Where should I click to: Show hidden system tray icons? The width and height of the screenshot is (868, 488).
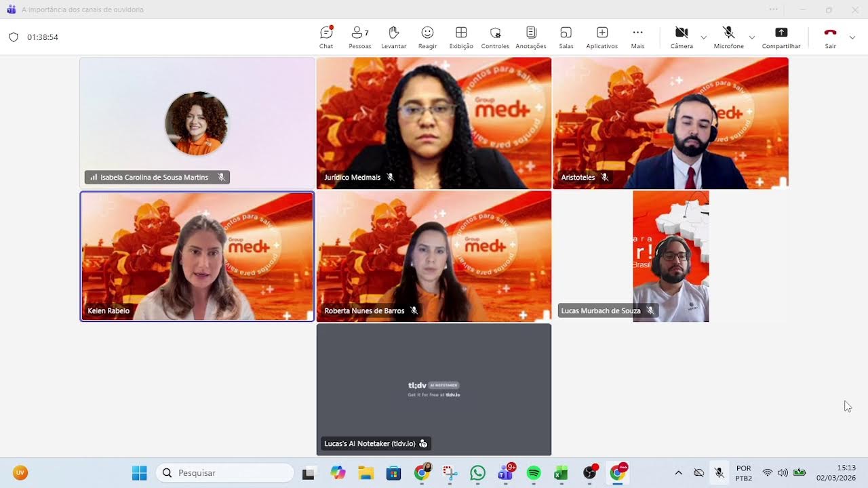[x=678, y=473]
